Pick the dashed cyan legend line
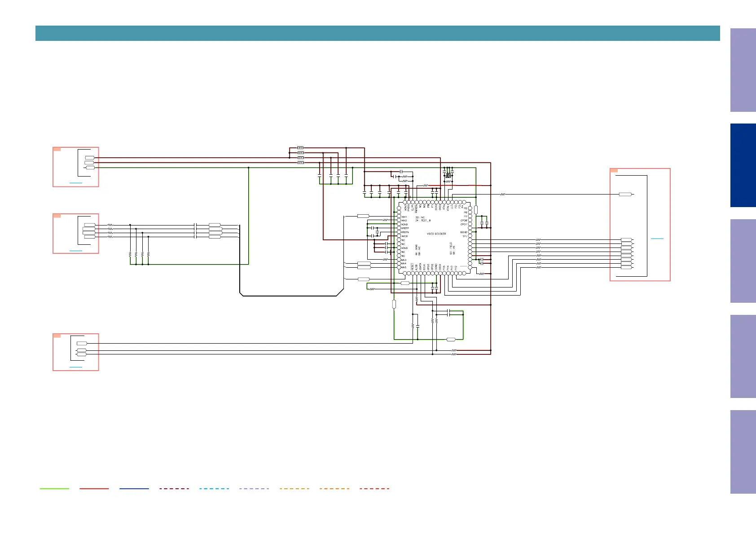Screen dimensions: 756x535 (214, 488)
